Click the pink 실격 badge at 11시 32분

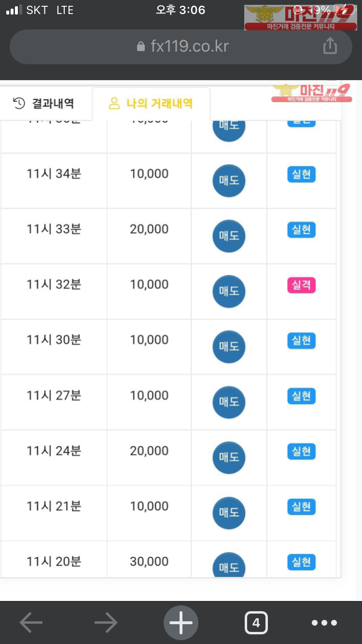301,285
